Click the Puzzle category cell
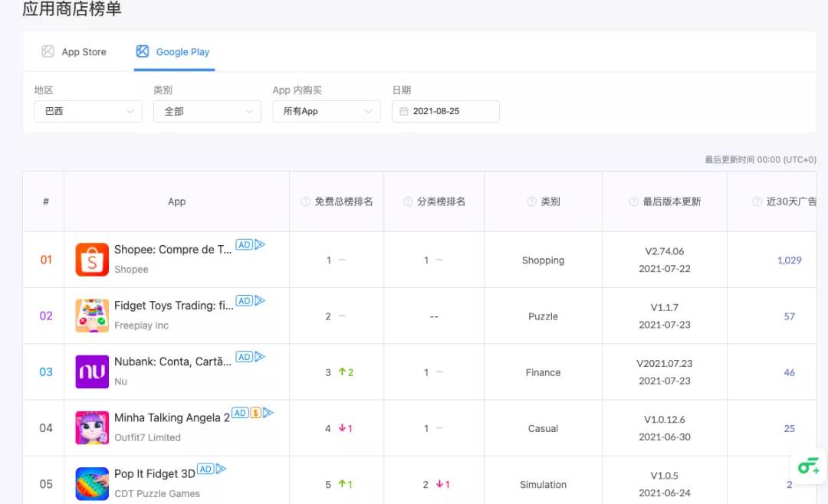 543,316
